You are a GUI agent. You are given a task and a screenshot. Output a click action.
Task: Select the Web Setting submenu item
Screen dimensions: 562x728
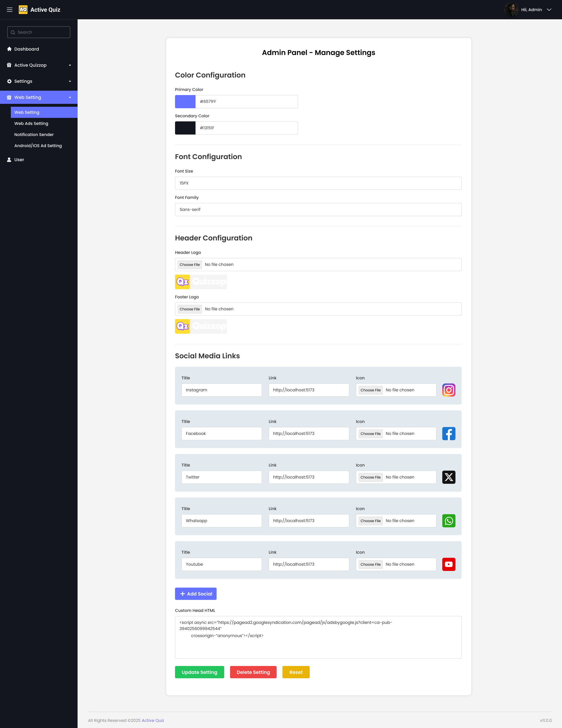[x=44, y=112]
